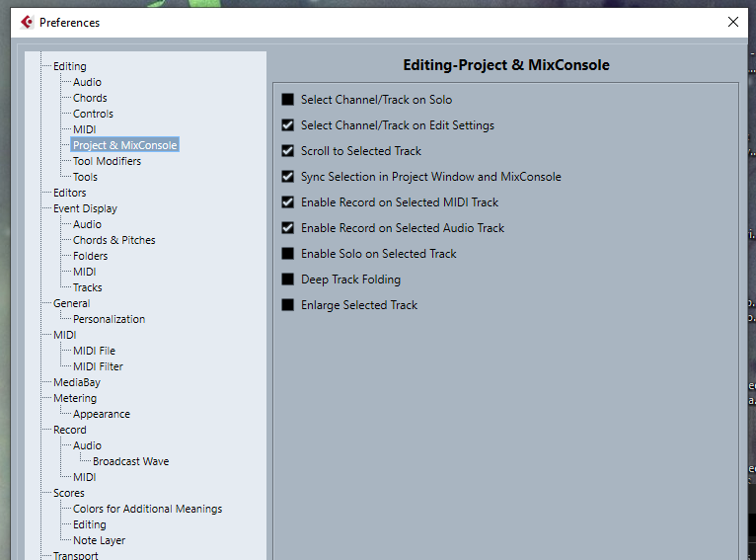The width and height of the screenshot is (756, 560).
Task: Select Project & MixConsole tree entry
Action: [125, 145]
